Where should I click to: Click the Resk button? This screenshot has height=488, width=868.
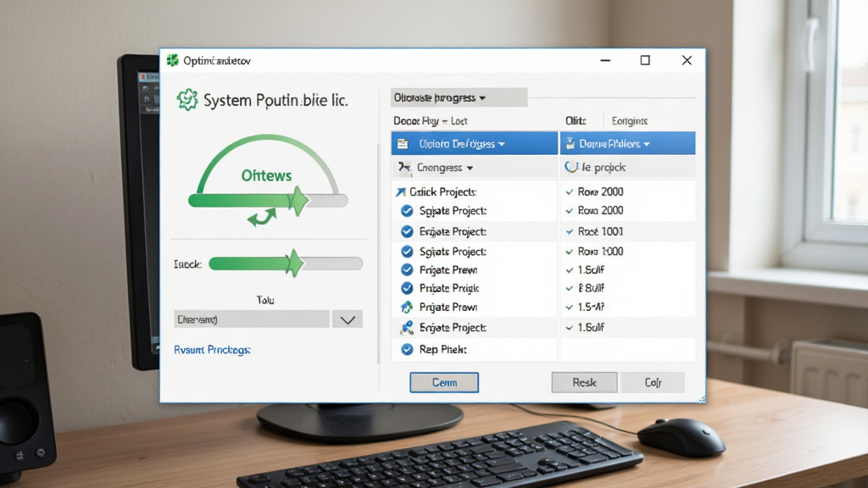[x=584, y=382]
